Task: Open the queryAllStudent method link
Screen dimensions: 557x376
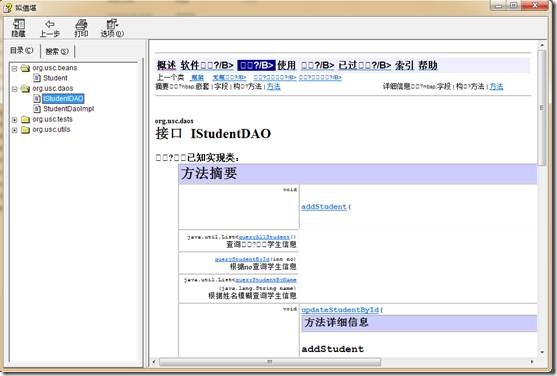Action: [264, 237]
